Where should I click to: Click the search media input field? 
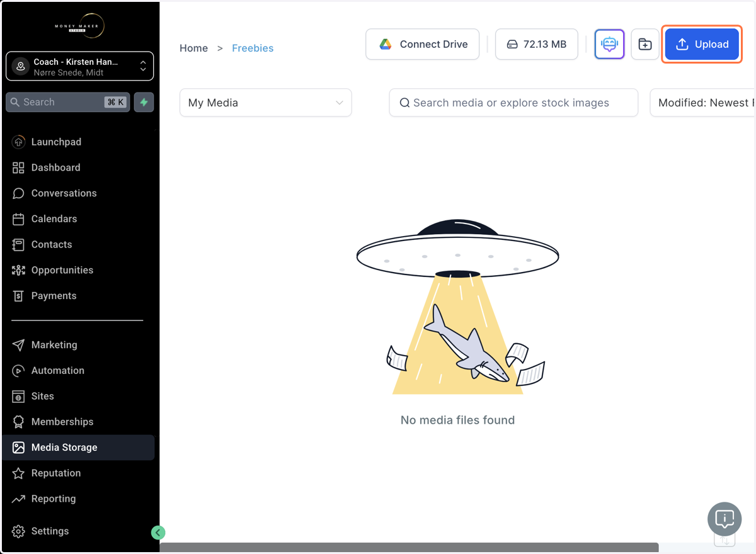coord(513,103)
